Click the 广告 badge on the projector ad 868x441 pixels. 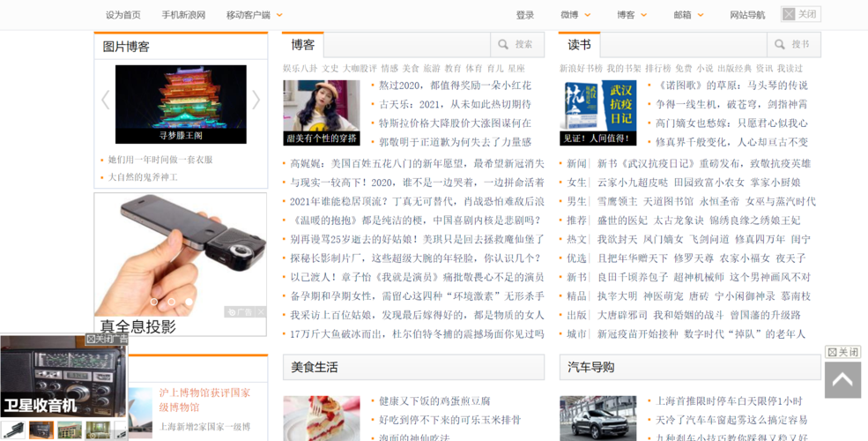coord(241,312)
